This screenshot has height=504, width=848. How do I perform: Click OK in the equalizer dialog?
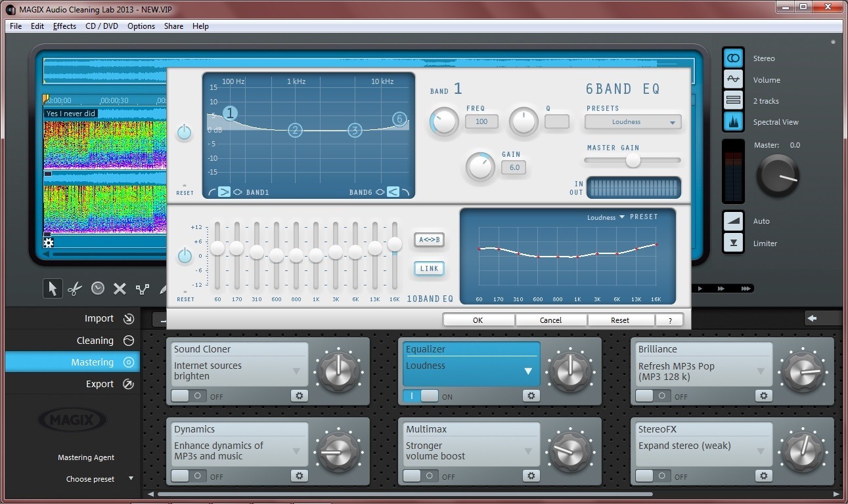pyautogui.click(x=478, y=320)
